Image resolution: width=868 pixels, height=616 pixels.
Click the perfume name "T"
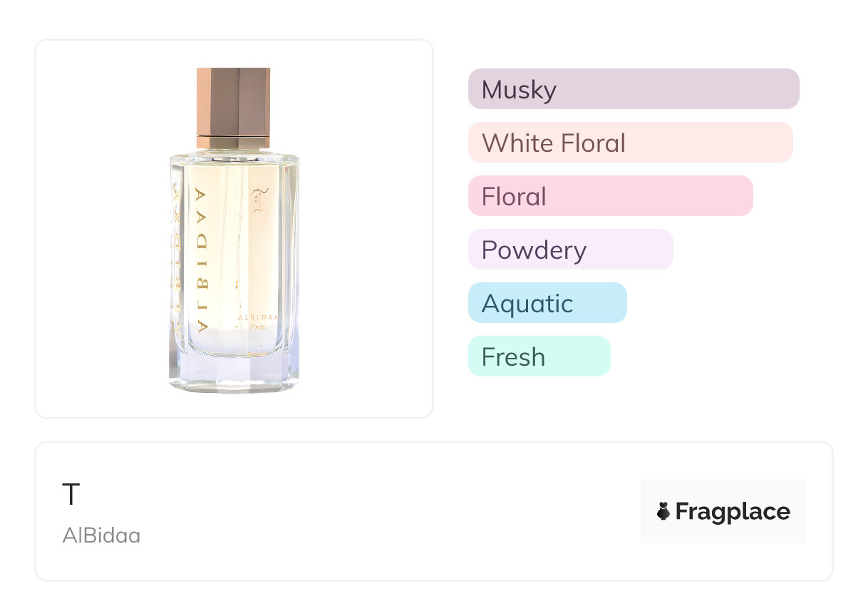click(x=71, y=495)
